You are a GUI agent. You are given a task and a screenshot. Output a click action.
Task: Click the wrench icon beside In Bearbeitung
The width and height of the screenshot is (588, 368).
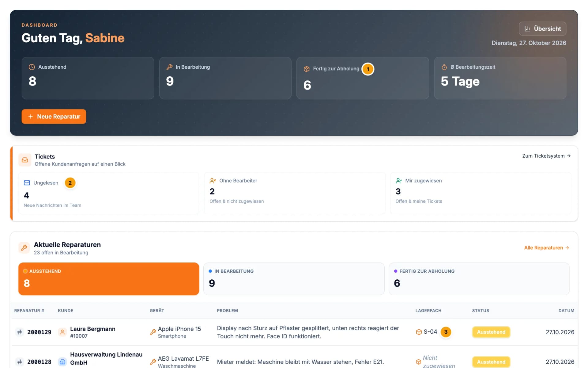point(169,67)
